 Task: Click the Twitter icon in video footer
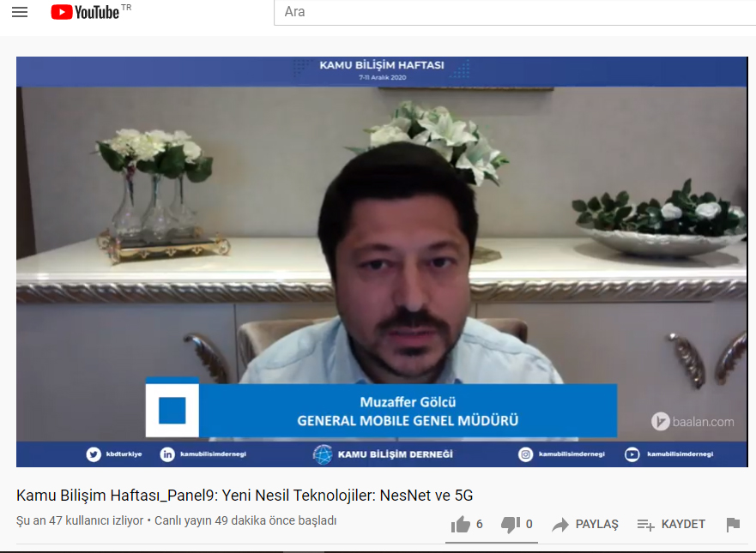click(x=94, y=454)
